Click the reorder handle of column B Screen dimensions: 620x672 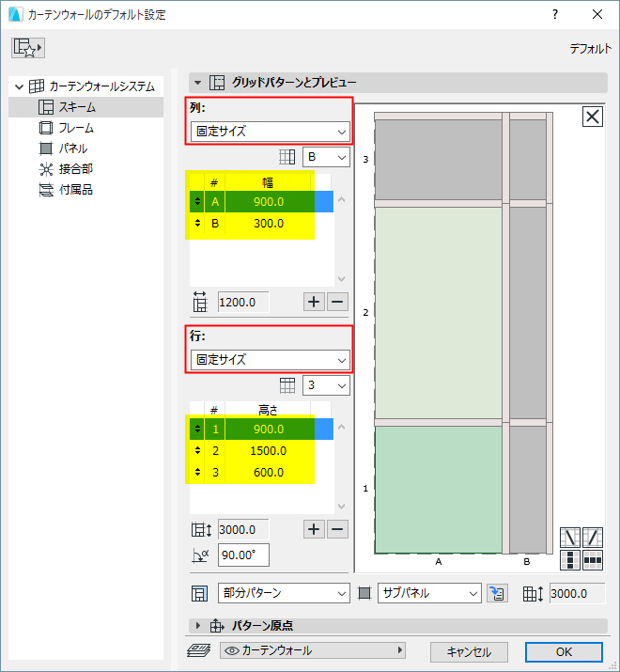click(x=197, y=223)
